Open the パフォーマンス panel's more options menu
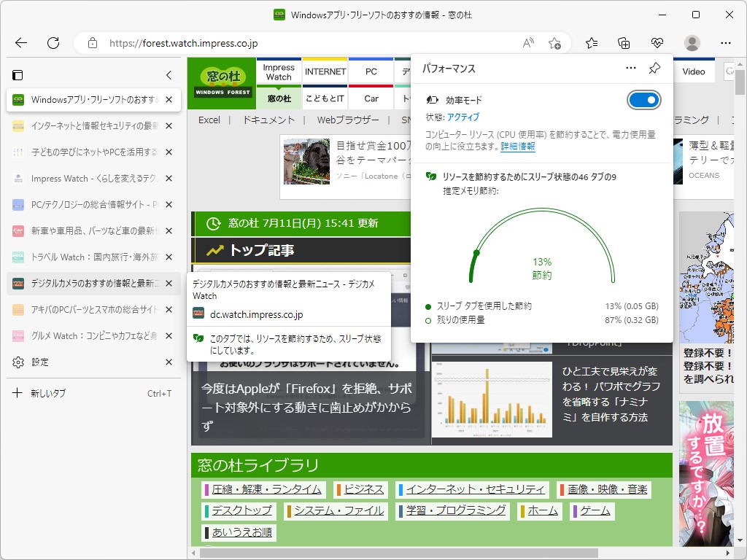 pyautogui.click(x=630, y=67)
